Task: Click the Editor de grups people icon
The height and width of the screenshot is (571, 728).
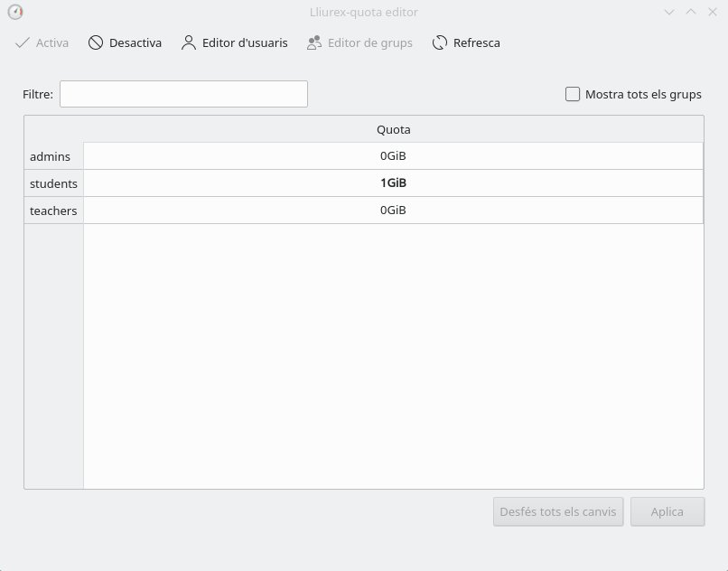Action: (x=313, y=42)
